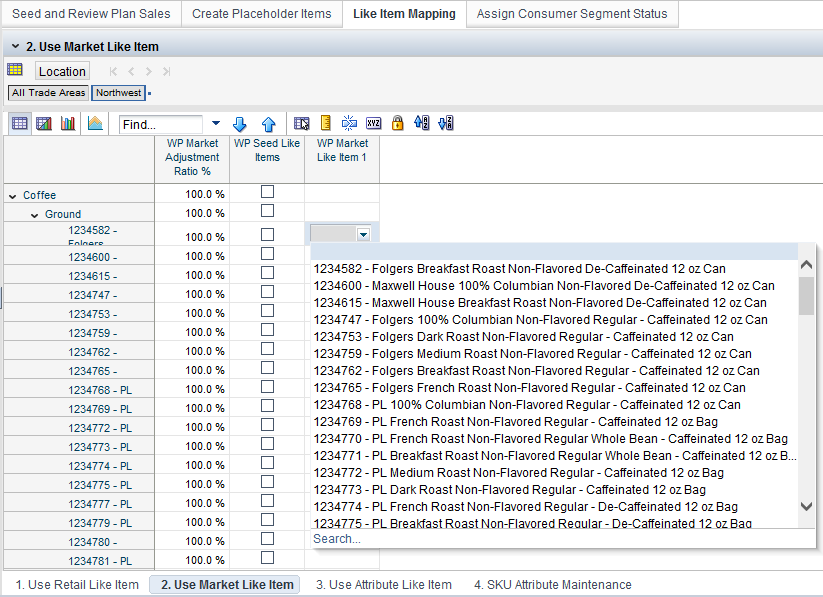Screen dimensions: 823x597
Task: Select the Like Item Mapping tab
Action: click(404, 14)
